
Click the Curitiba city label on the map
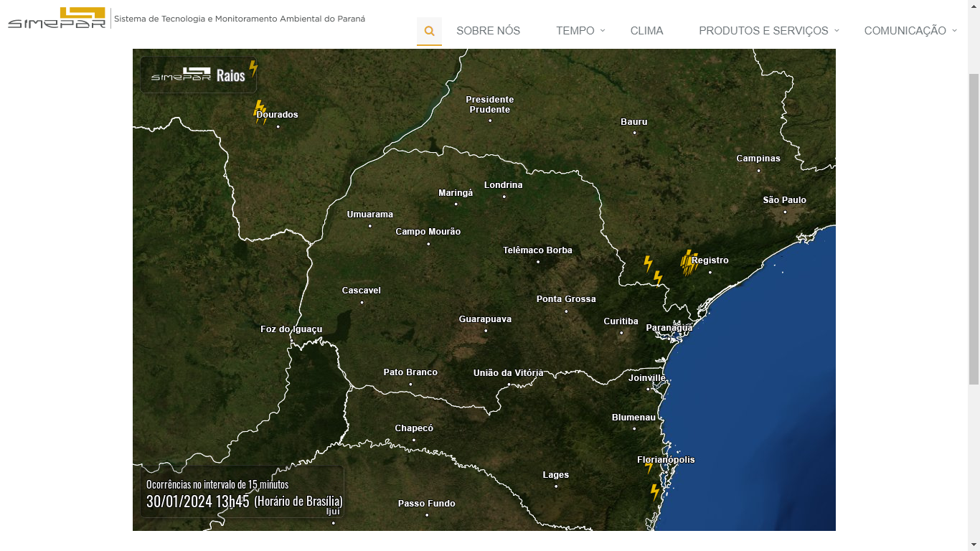(621, 321)
